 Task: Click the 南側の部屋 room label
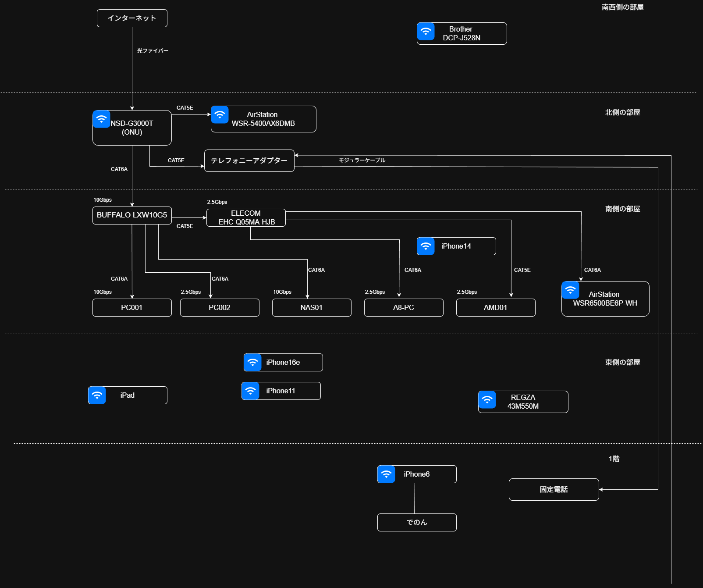pos(622,209)
